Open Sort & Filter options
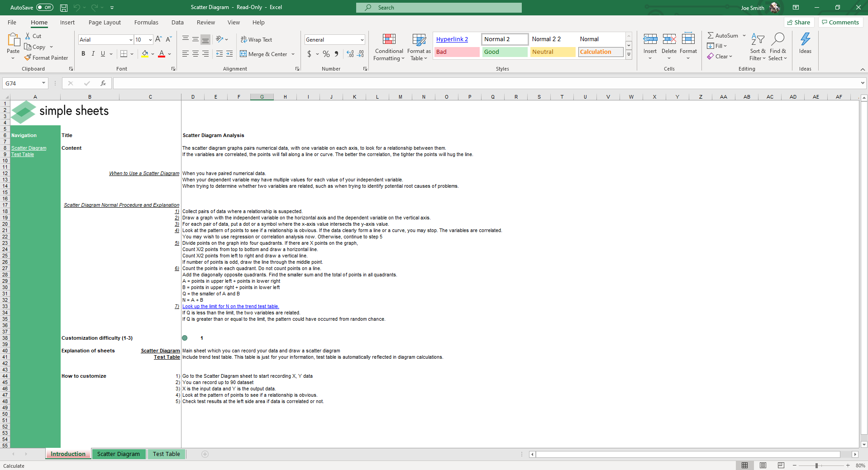Screen dimensions: 868x470 click(x=758, y=47)
